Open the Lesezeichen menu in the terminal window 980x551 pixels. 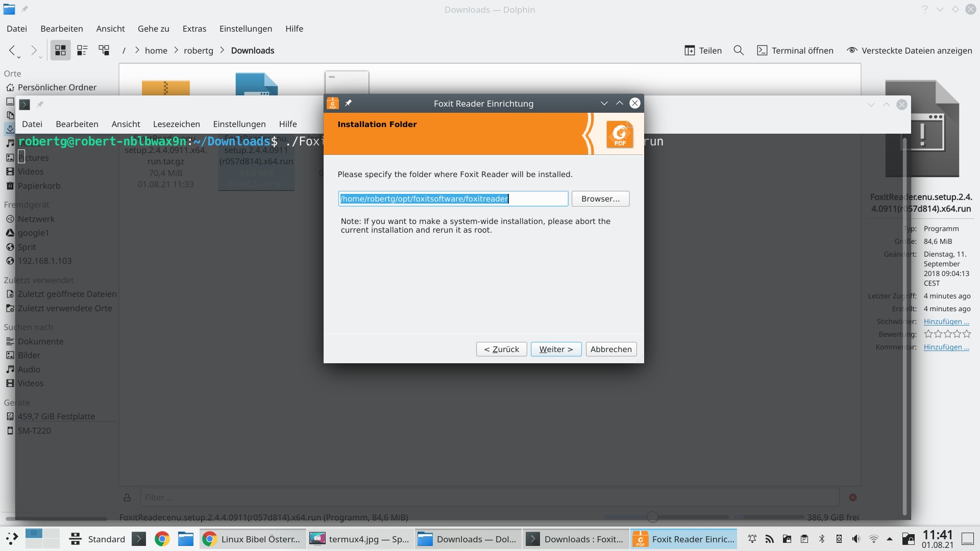176,124
